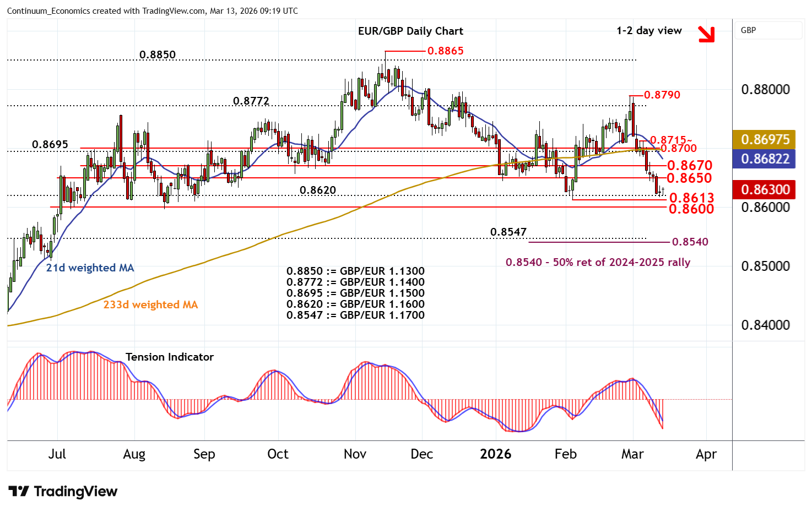Click the blue 0.86822 price tag
Image resolution: width=812 pixels, height=512 pixels.
[x=765, y=159]
